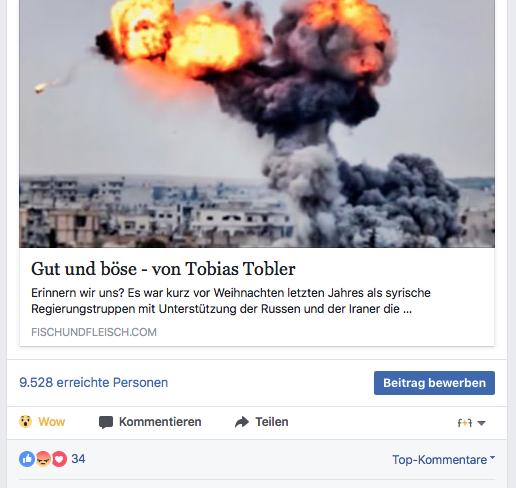Open the comment box via Kommentieren text
516x488 pixels.
coord(160,422)
